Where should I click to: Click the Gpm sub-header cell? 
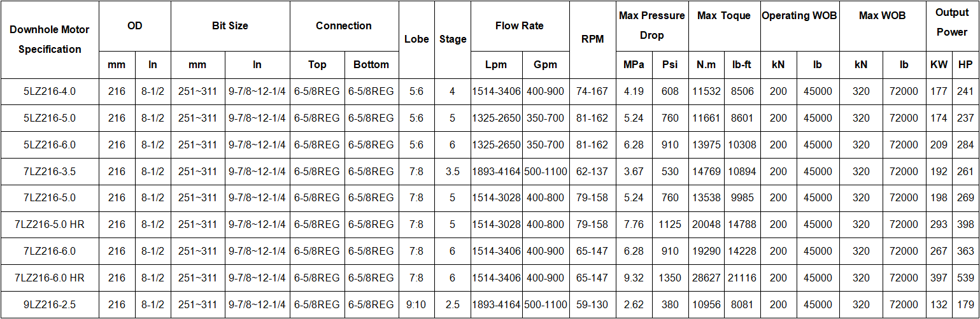click(x=545, y=64)
